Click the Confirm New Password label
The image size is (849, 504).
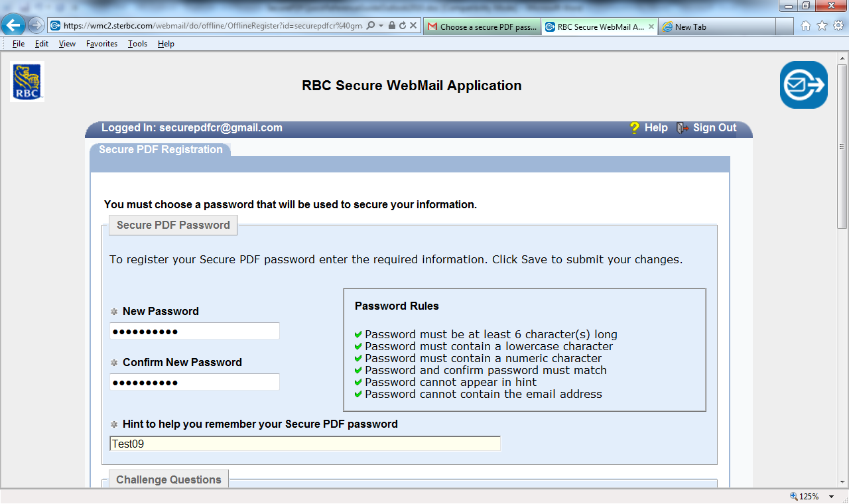point(182,362)
